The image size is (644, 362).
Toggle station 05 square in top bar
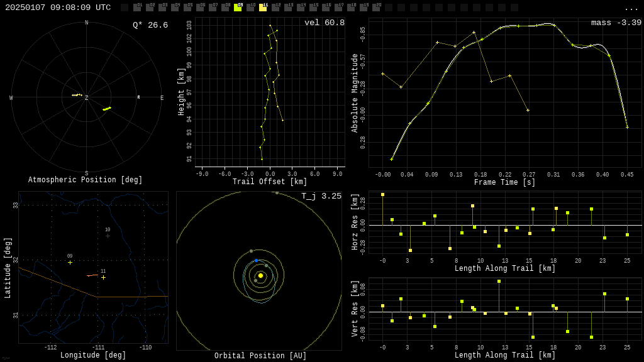pos(187,8)
